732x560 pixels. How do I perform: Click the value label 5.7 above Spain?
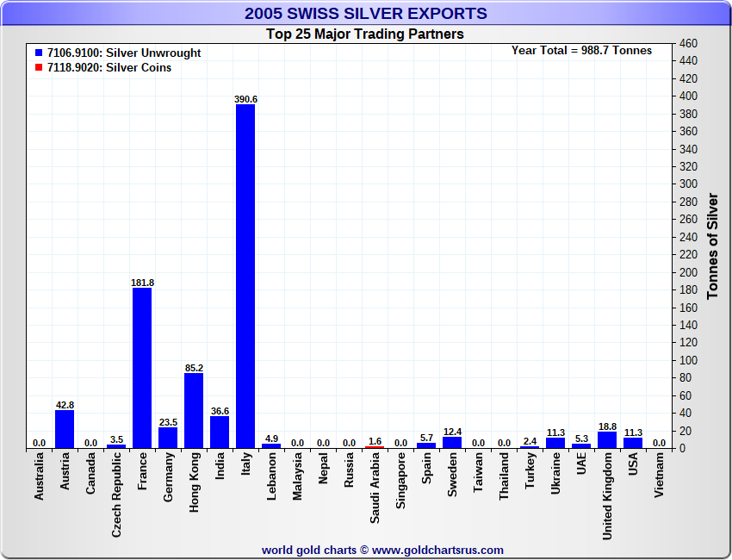coord(426,438)
